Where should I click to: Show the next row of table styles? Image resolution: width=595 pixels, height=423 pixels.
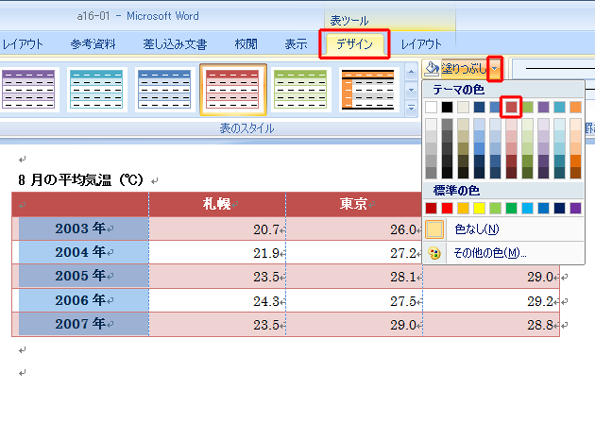point(411,90)
